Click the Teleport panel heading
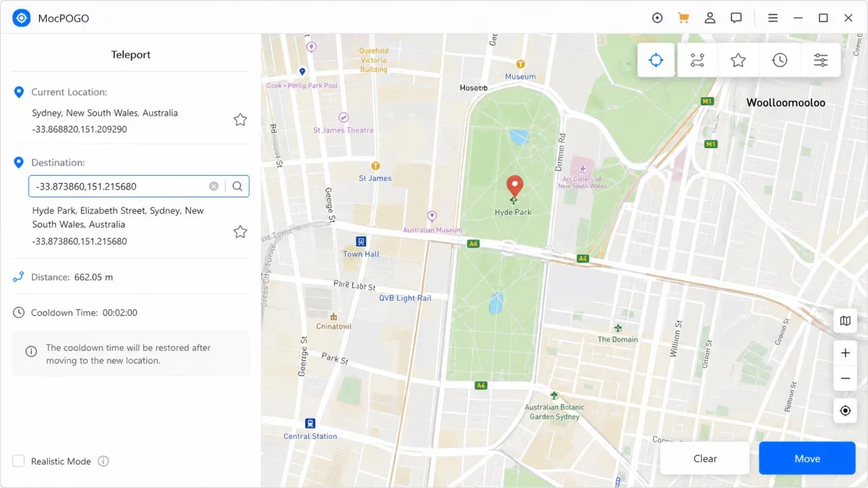The width and height of the screenshot is (868, 488). click(131, 55)
